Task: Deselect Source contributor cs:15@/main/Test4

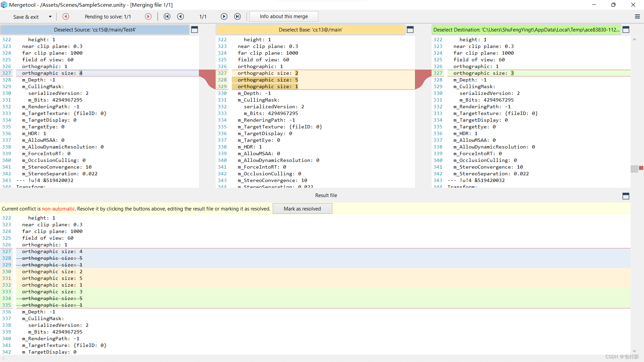Action: pyautogui.click(x=95, y=29)
